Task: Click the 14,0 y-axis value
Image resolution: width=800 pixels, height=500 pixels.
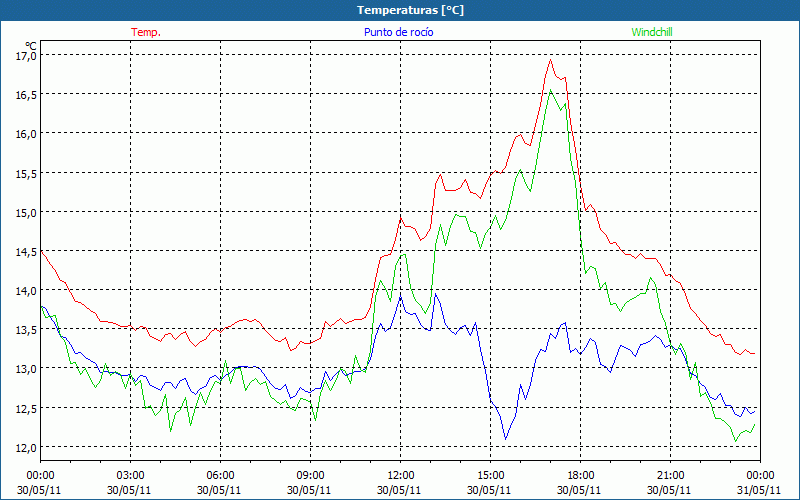Action: pyautogui.click(x=27, y=290)
